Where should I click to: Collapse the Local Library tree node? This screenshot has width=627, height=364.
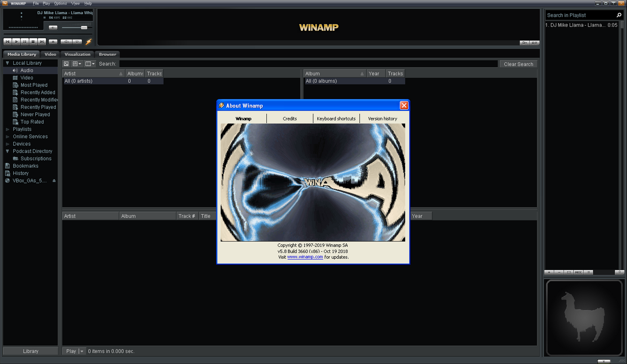tap(7, 63)
